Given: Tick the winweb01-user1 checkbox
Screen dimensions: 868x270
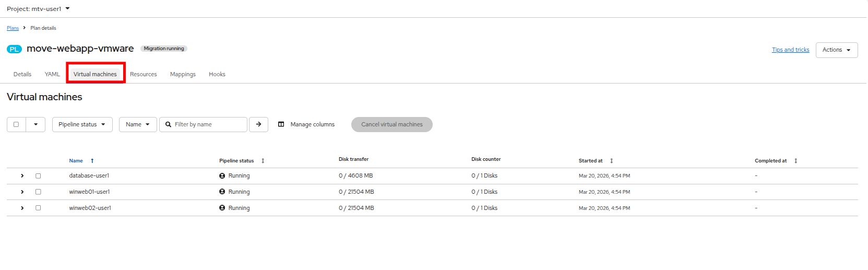Looking at the screenshot, I should click(38, 192).
